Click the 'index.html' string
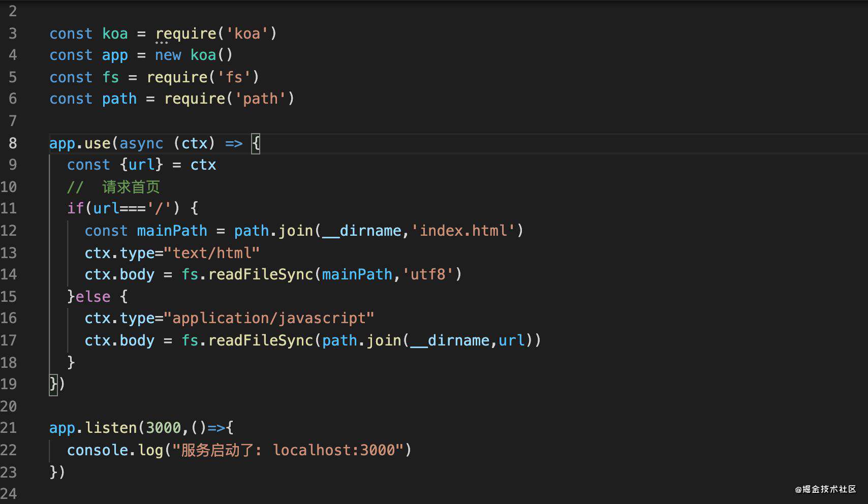868x504 pixels. point(463,231)
